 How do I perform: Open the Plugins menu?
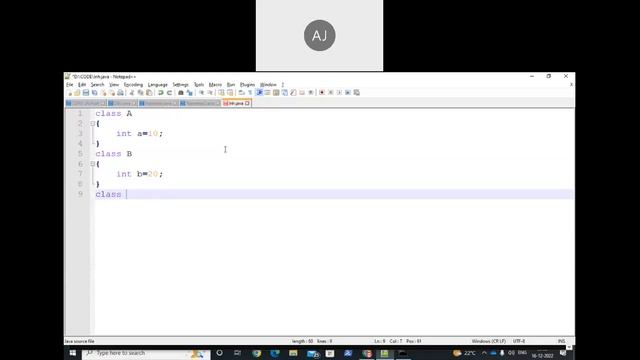pyautogui.click(x=247, y=84)
